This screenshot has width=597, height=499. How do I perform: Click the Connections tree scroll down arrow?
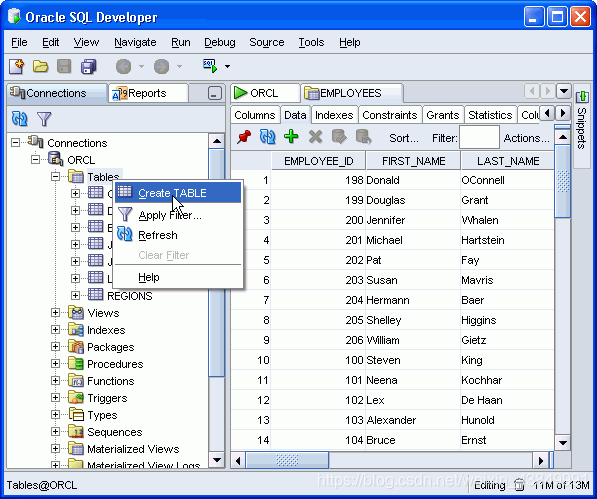pyautogui.click(x=217, y=459)
